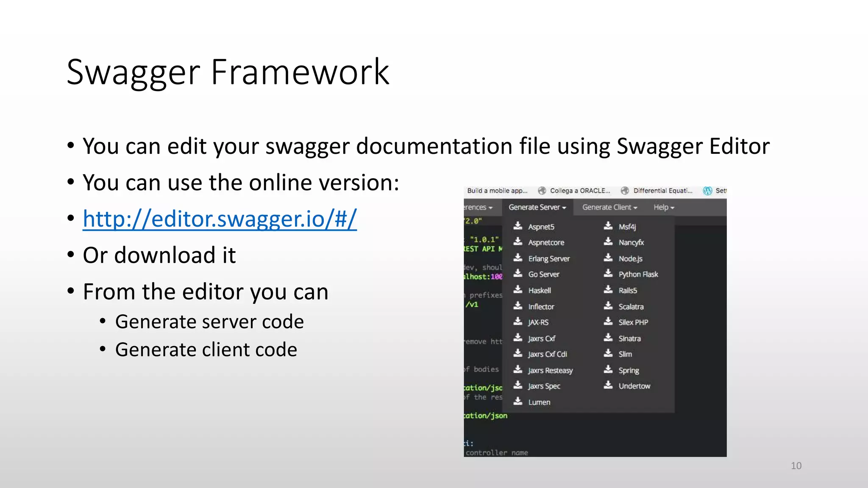The height and width of the screenshot is (488, 868).
Task: Open the Generate Server dropdown menu
Action: (537, 207)
